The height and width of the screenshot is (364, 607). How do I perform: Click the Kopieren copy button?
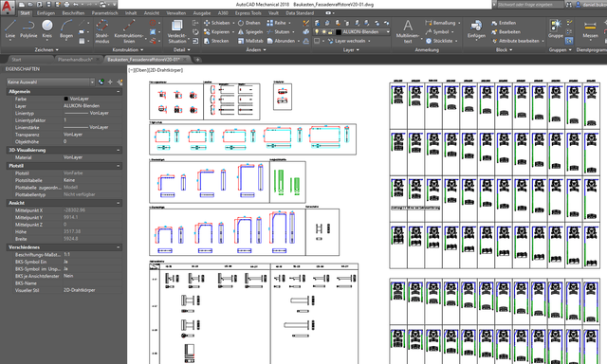tap(219, 32)
